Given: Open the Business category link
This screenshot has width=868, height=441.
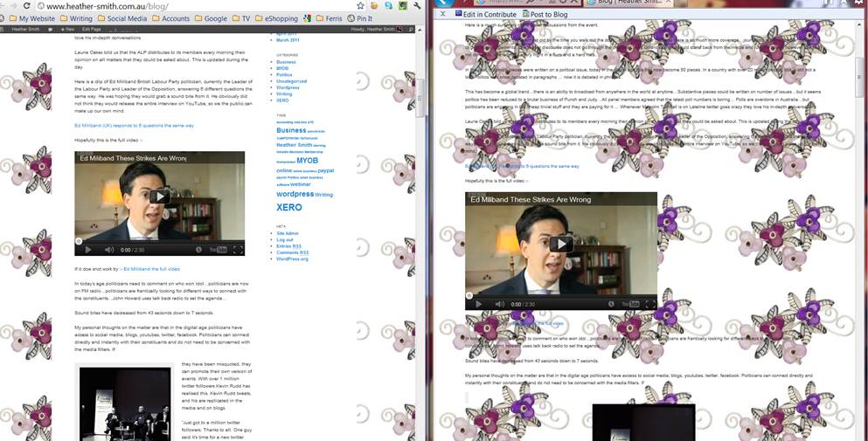Looking at the screenshot, I should [286, 62].
